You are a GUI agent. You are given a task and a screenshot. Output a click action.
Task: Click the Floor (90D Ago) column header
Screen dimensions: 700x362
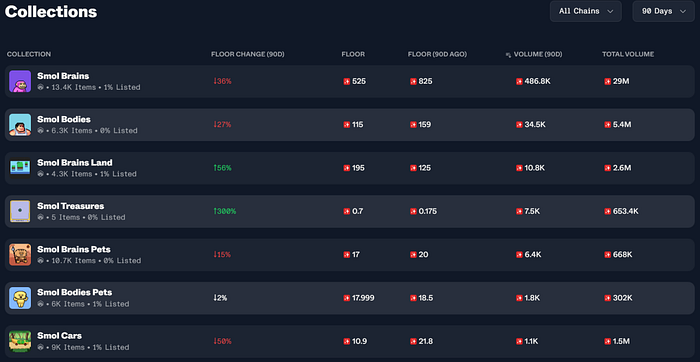[x=437, y=54]
